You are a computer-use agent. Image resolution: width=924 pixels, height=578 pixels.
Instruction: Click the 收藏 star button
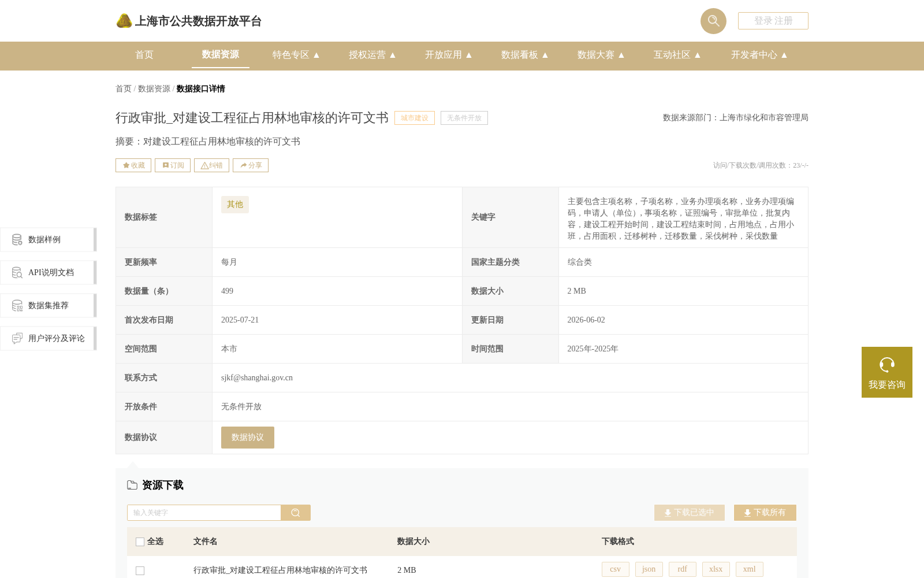[133, 165]
